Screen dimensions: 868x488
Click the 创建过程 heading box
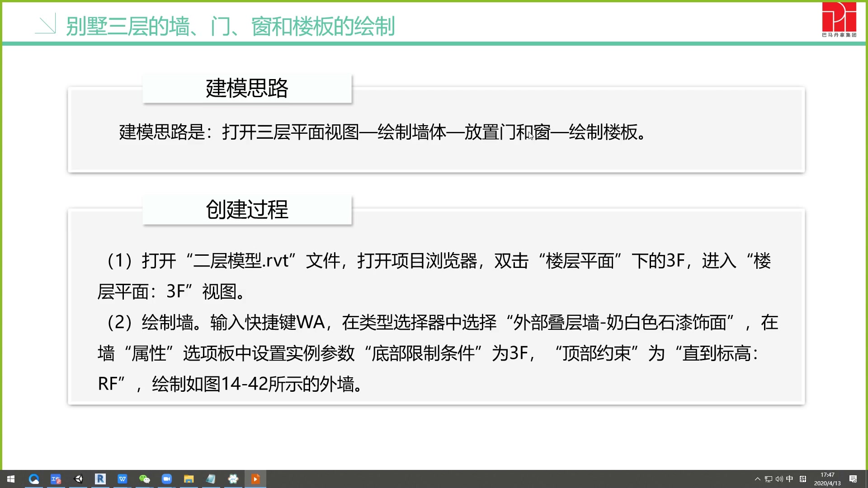tap(247, 210)
